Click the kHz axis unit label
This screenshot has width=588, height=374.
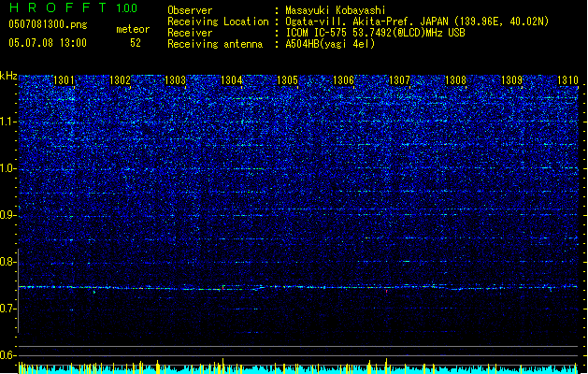(x=8, y=76)
